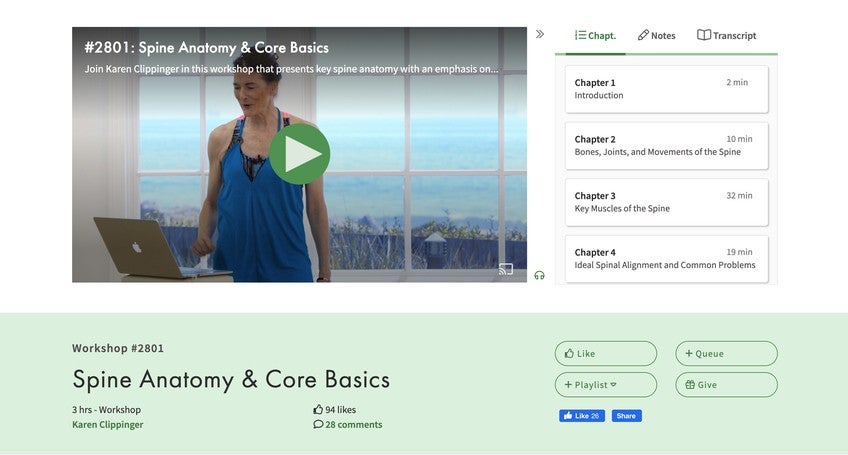Like this workshop with thumbs-up button

(x=606, y=353)
